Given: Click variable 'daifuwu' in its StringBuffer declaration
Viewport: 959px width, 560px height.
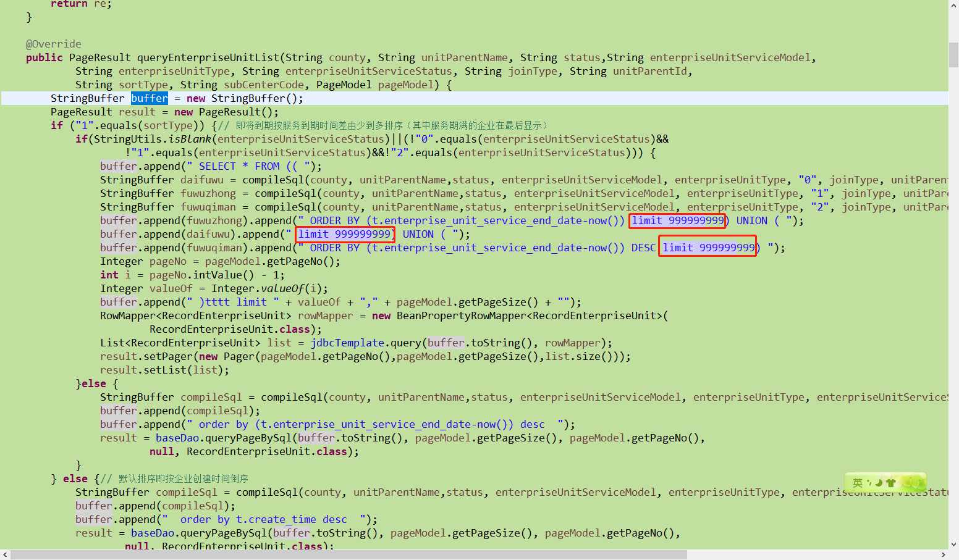Looking at the screenshot, I should pyautogui.click(x=202, y=180).
